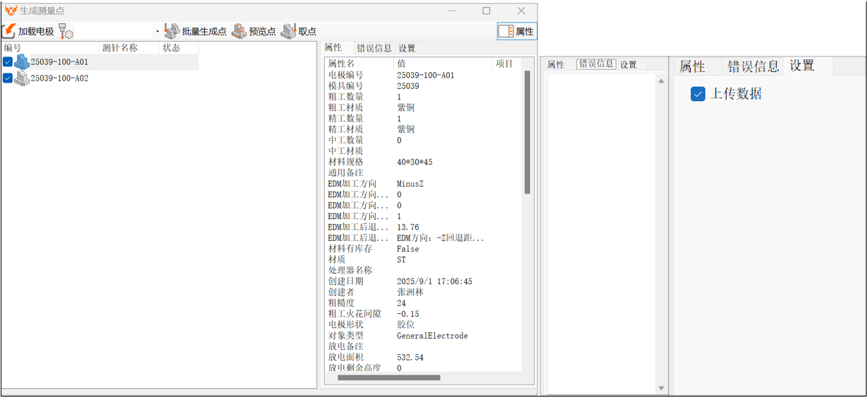Toggle the 上传数据 upload data checkbox

coord(698,94)
